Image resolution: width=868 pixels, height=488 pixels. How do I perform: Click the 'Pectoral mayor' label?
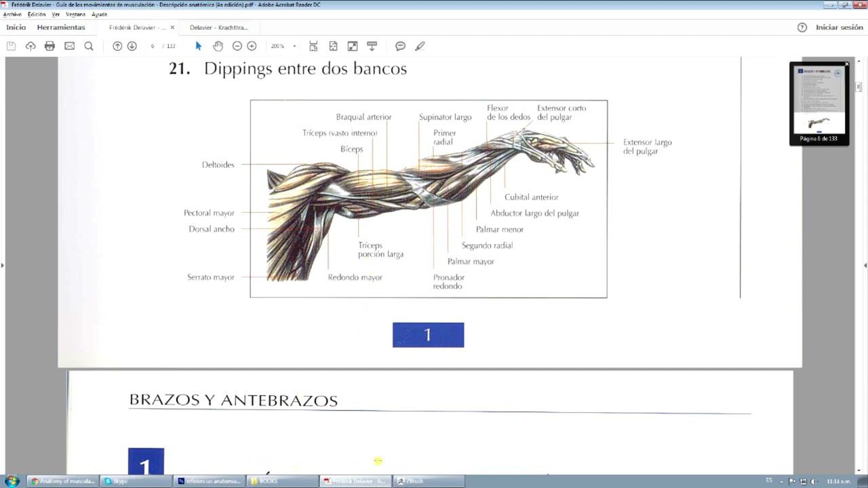209,213
